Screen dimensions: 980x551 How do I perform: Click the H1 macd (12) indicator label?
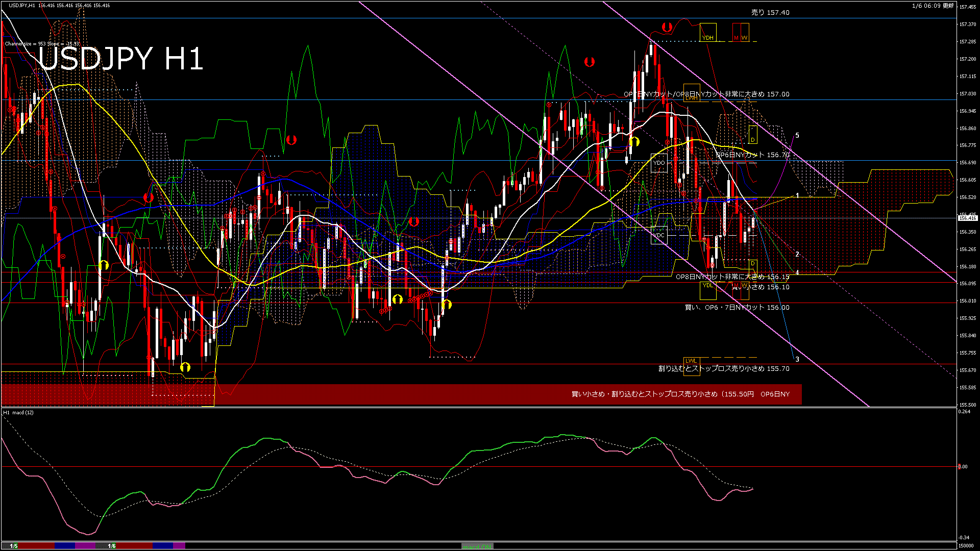point(18,412)
